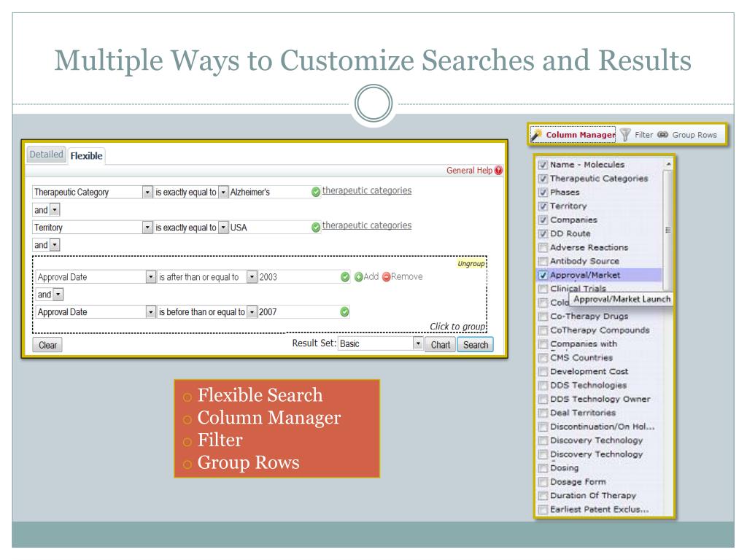
Task: Click 'Co-Therapy Drugs' list entry
Action: (589, 316)
